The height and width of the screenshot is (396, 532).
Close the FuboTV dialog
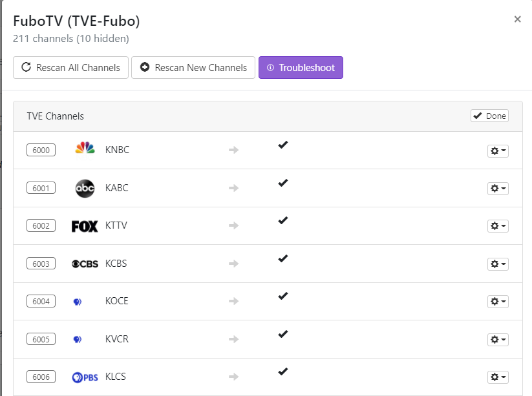pyautogui.click(x=517, y=19)
